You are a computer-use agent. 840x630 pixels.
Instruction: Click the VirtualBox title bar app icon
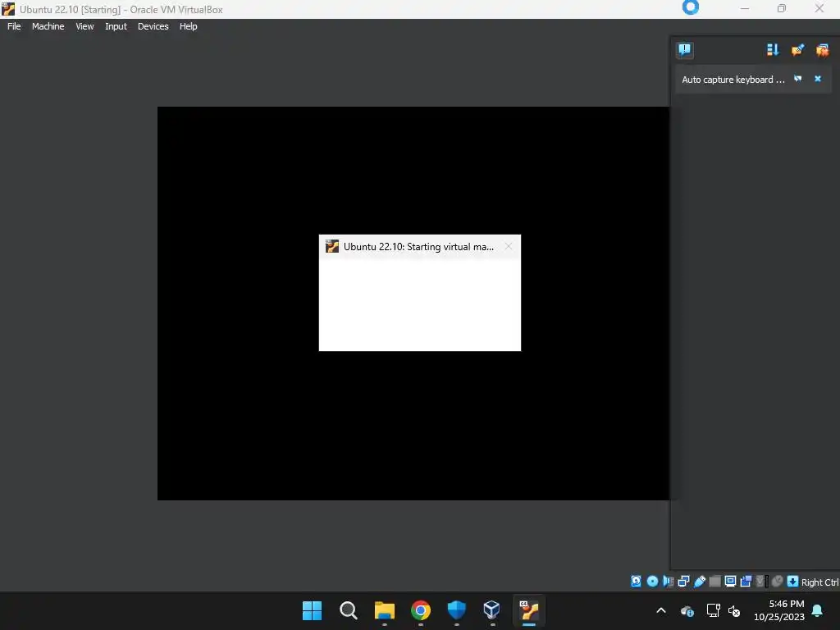[x=8, y=9]
